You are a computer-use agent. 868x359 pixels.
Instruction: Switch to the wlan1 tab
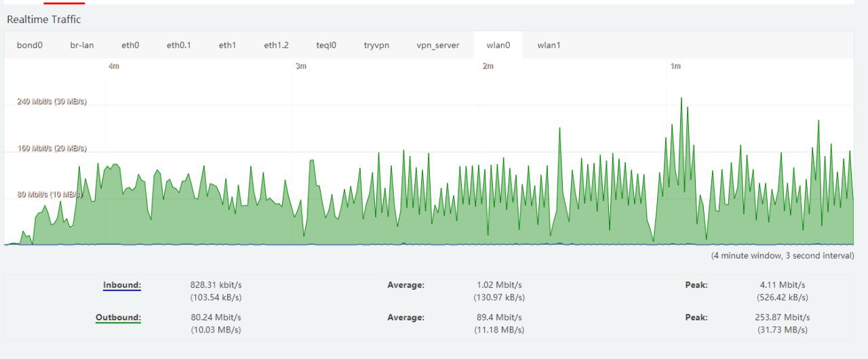pos(549,45)
